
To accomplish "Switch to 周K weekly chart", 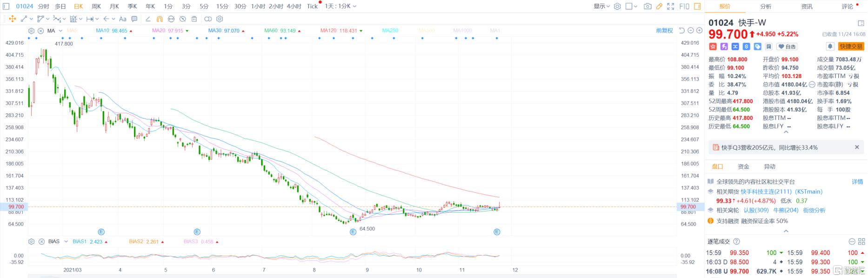I will pos(96,7).
